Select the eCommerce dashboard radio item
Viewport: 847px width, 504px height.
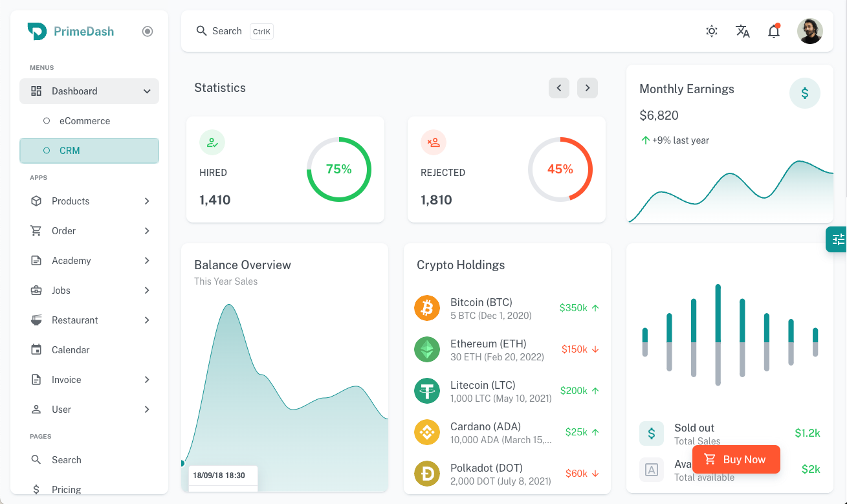pyautogui.click(x=84, y=121)
